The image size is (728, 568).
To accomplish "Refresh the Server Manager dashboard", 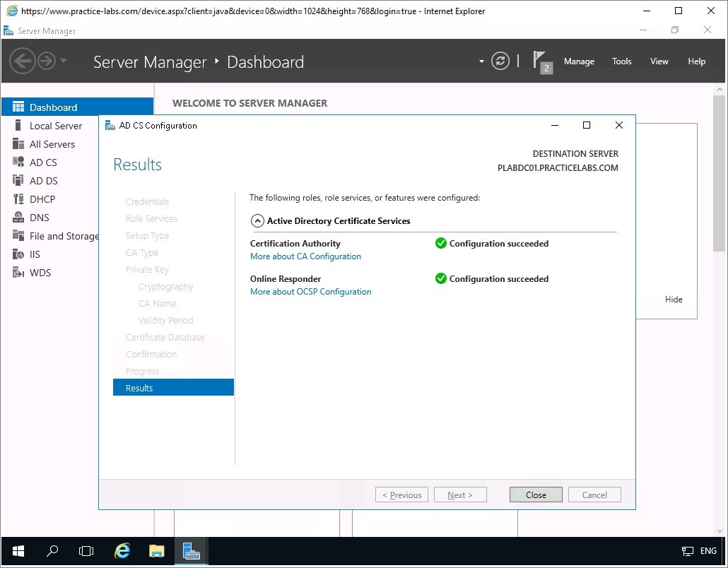I will [500, 61].
